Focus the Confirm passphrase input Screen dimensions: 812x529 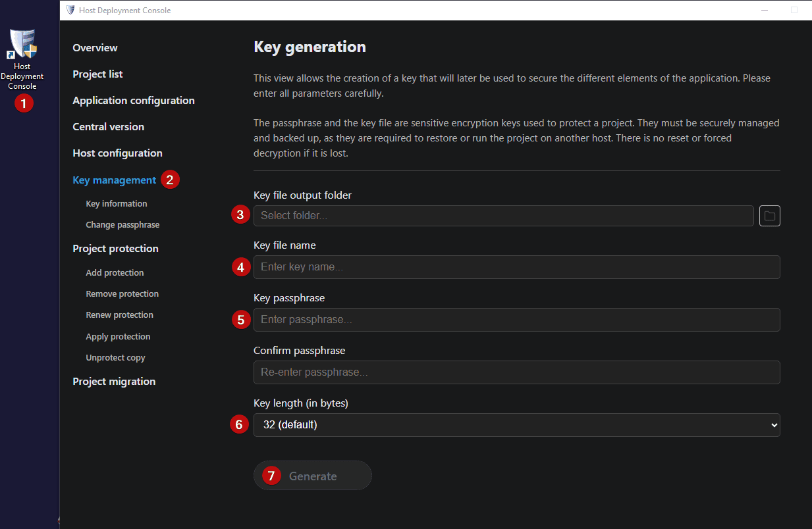click(516, 372)
